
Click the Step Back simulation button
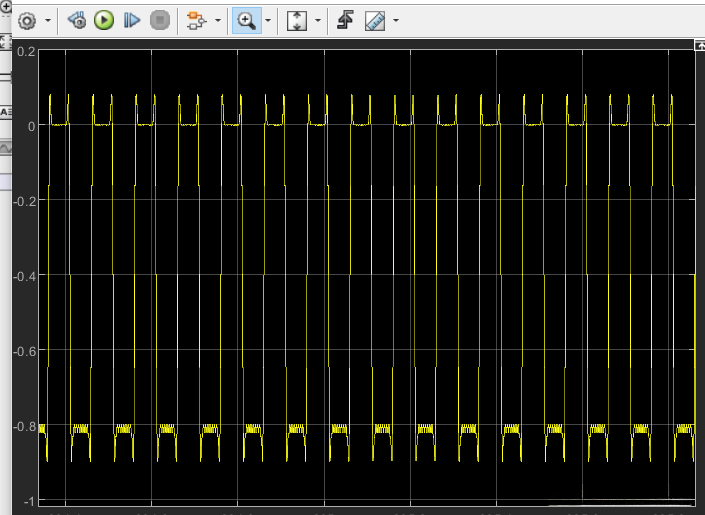pyautogui.click(x=77, y=20)
